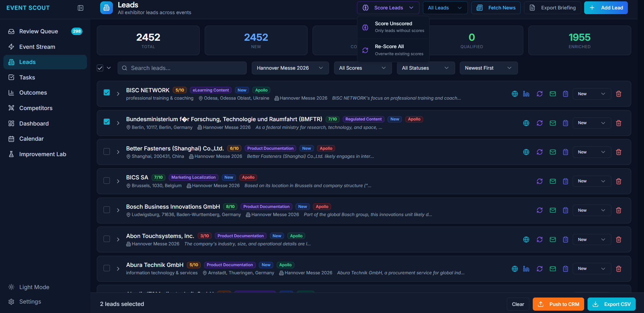Delete the Abura Technik GmbH lead
Viewport: 644px width, 313px height.
point(618,269)
